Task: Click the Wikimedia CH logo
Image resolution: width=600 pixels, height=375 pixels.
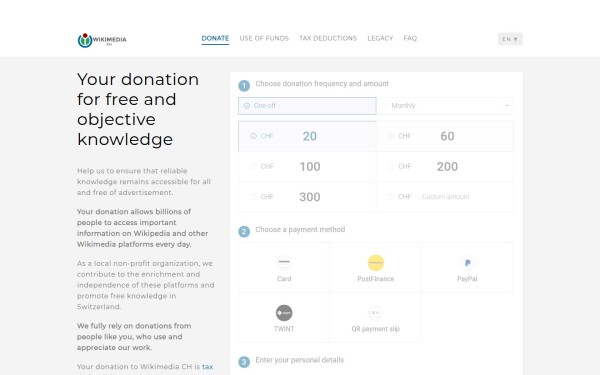Action: [x=102, y=40]
